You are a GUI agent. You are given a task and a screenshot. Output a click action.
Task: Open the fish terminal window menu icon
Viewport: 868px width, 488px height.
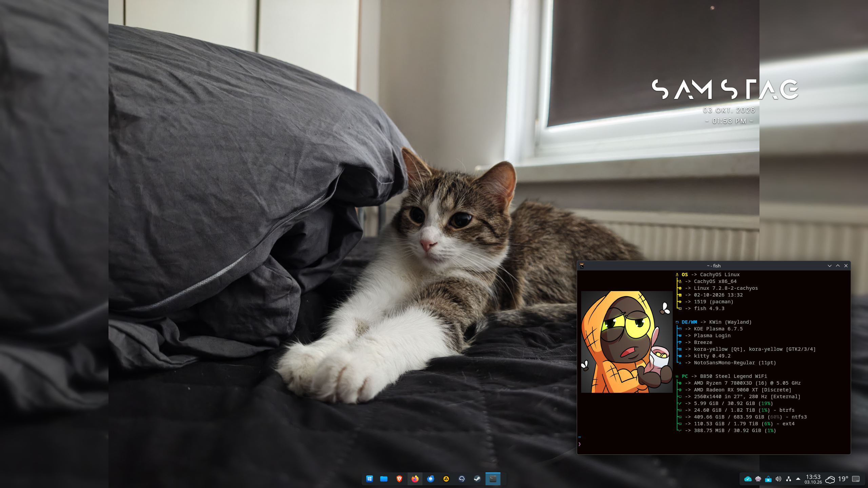(x=582, y=266)
